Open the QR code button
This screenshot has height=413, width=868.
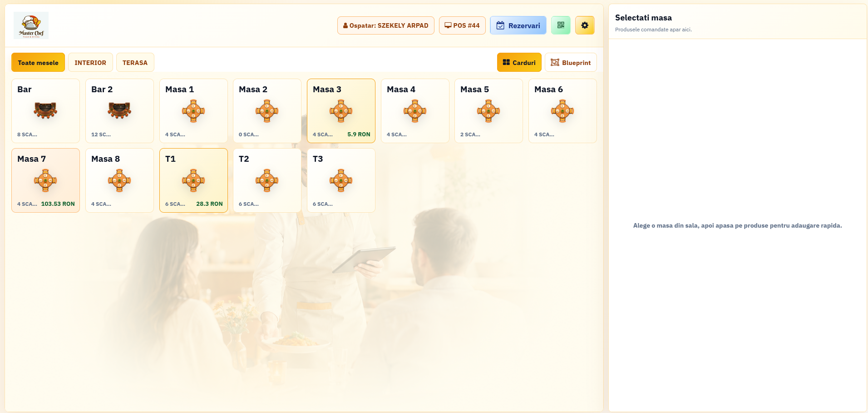point(561,25)
